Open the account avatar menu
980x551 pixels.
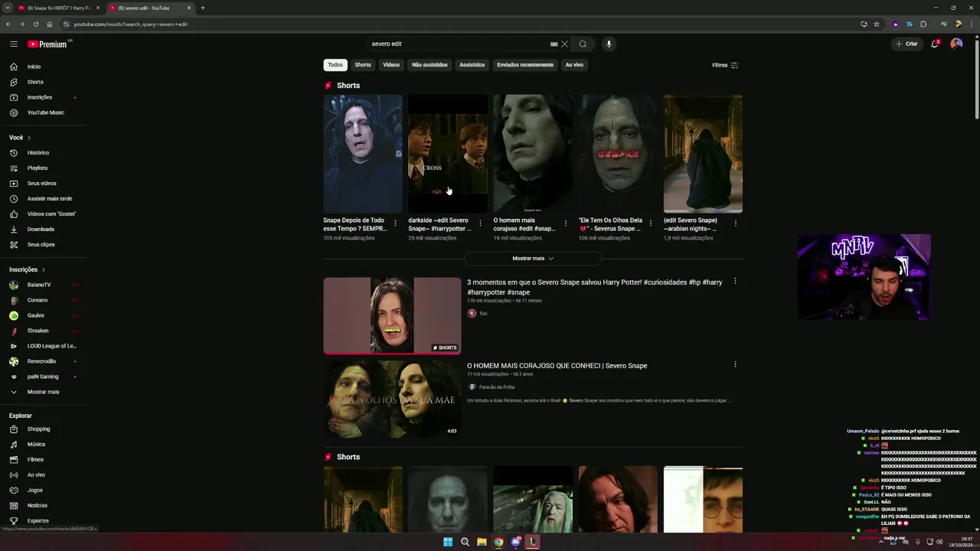coord(956,44)
